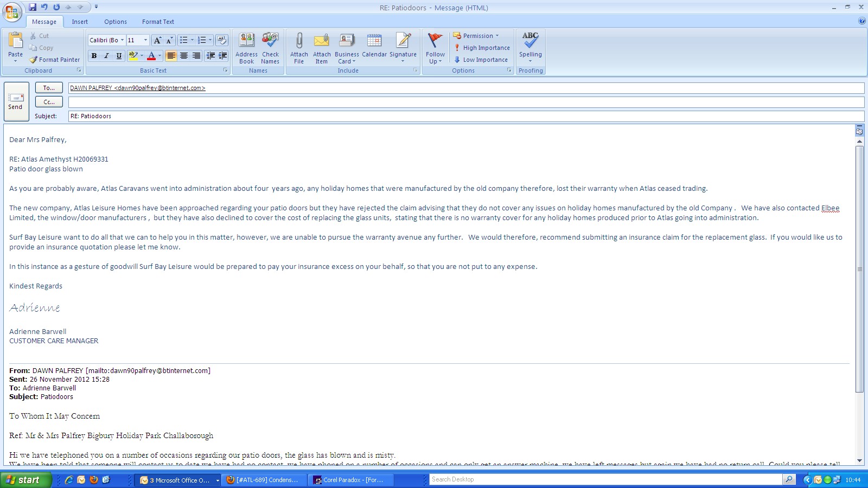Image resolution: width=868 pixels, height=488 pixels.
Task: Clear all formatting from selection
Action: (x=221, y=40)
